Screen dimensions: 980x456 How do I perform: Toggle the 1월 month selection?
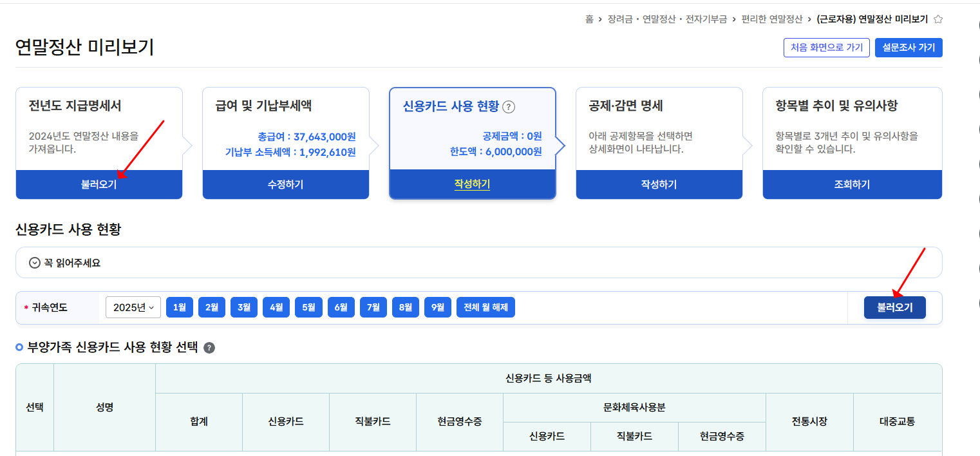pyautogui.click(x=179, y=307)
